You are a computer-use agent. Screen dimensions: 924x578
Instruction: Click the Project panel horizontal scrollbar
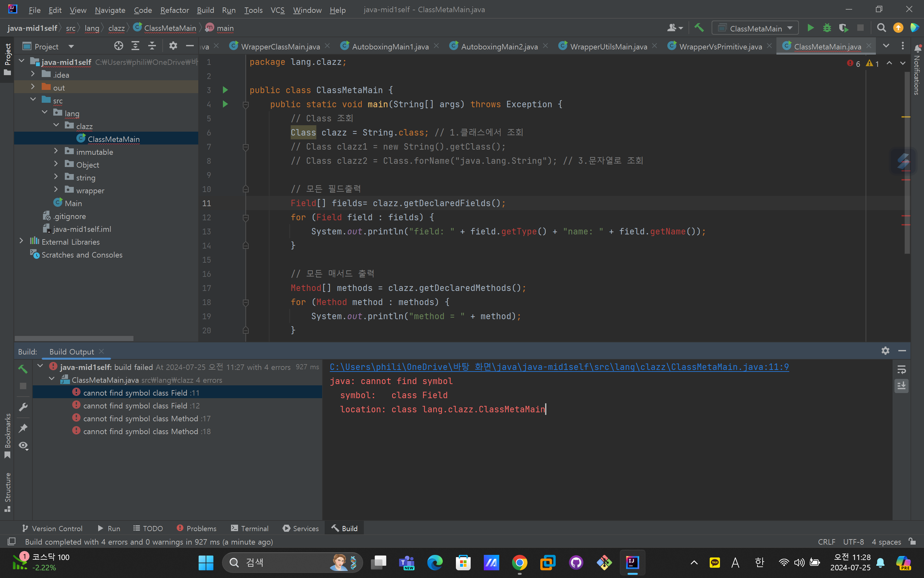[x=74, y=338]
